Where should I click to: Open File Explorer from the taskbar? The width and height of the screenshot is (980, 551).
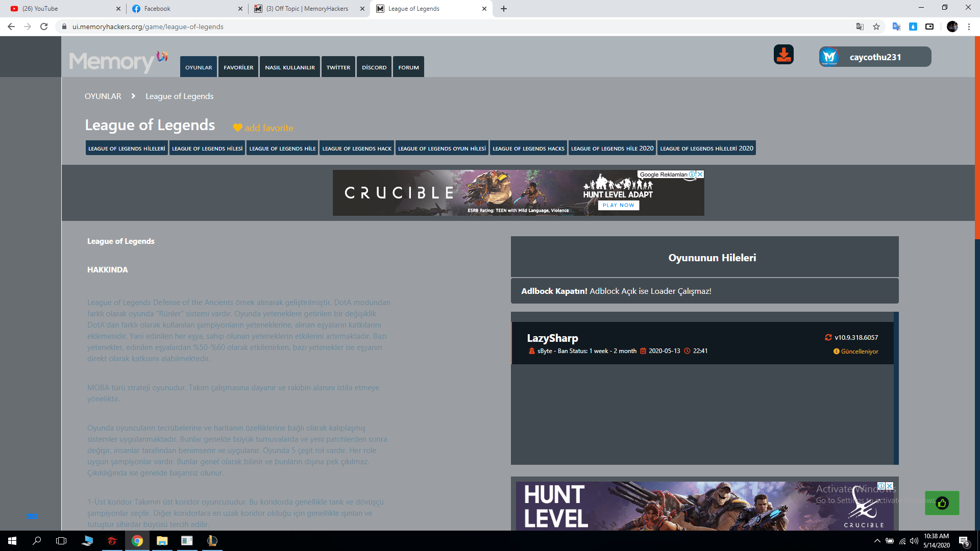(162, 541)
